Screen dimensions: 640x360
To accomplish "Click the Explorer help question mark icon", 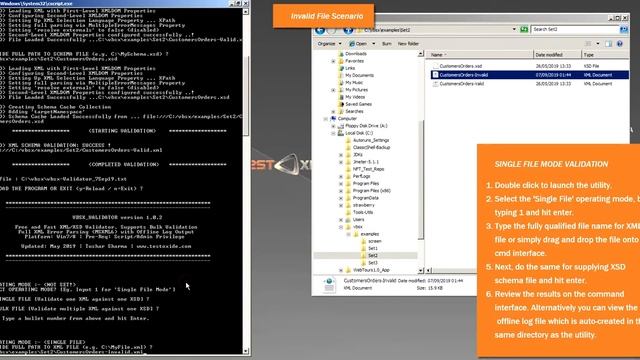I will pyautogui.click(x=620, y=44).
